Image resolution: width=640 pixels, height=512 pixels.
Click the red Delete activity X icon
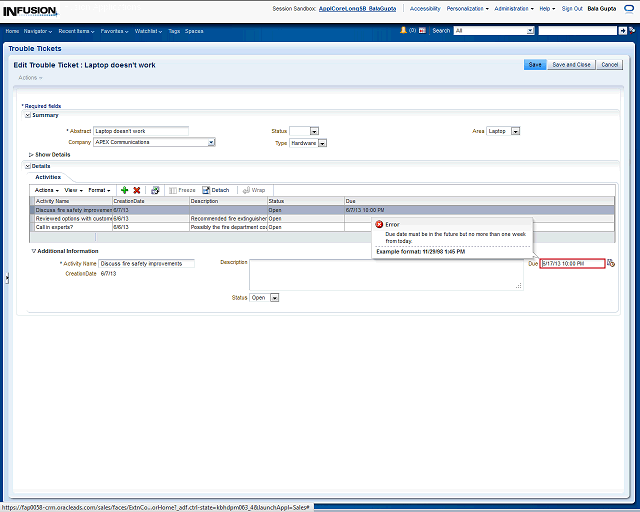[x=137, y=190]
